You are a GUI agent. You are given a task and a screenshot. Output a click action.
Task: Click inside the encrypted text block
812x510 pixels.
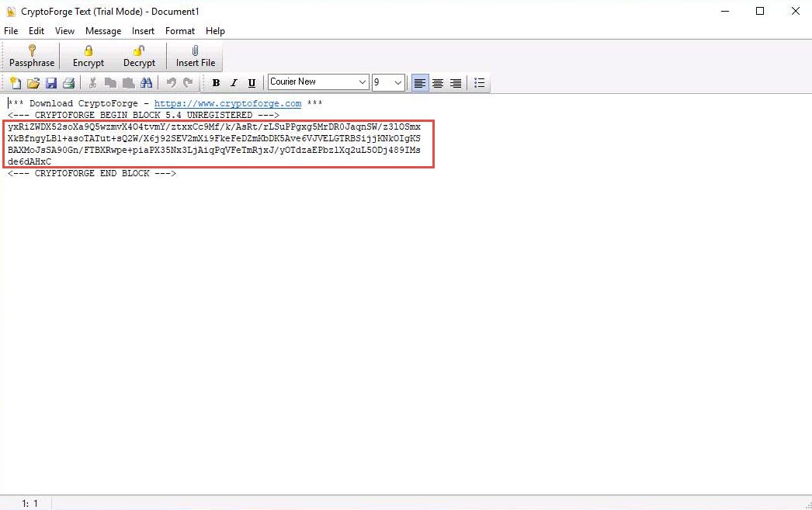click(x=217, y=144)
